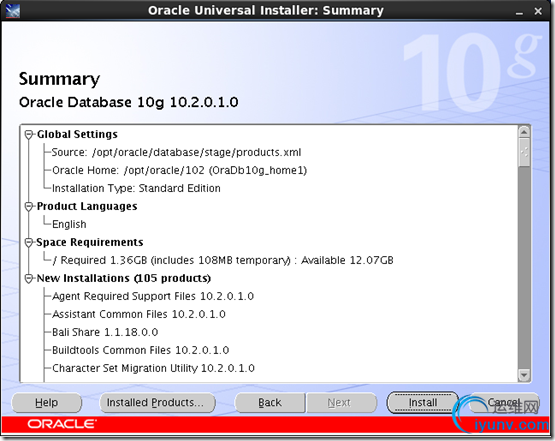Click the Oracle logo in footer
This screenshot has height=441, width=555.
pyautogui.click(x=62, y=424)
